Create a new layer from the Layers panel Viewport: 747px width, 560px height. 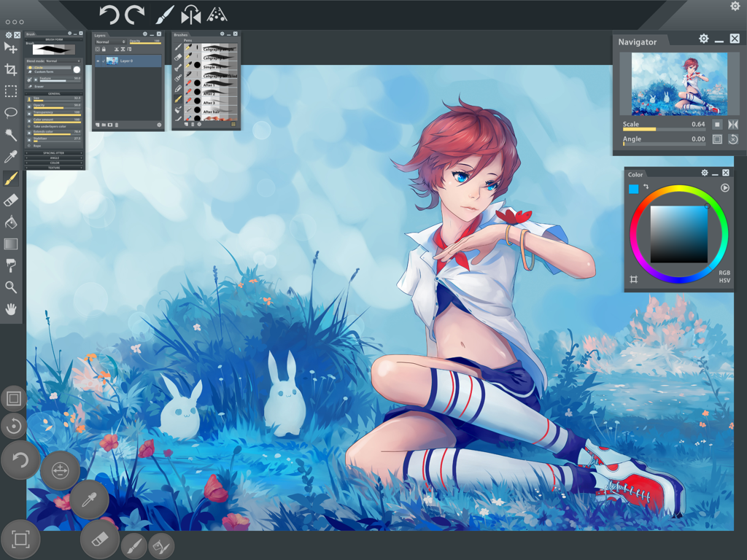[98, 124]
